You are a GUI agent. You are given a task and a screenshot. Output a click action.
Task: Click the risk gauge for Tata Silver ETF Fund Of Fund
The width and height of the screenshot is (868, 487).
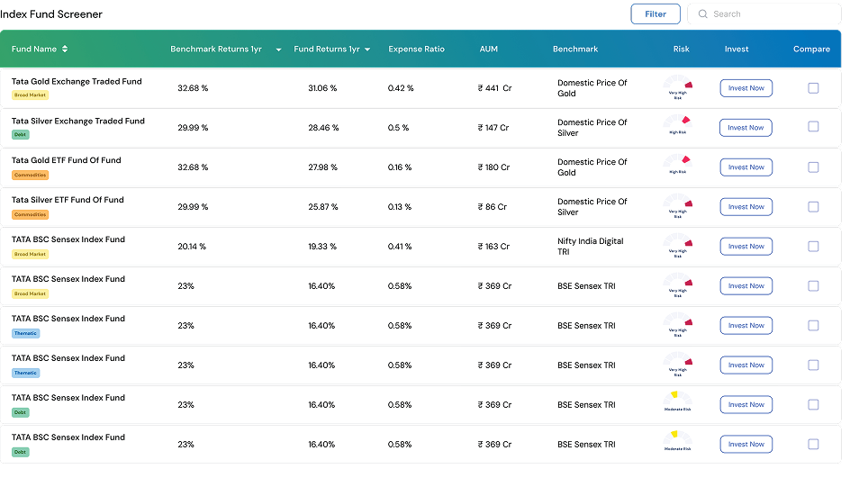[678, 206]
